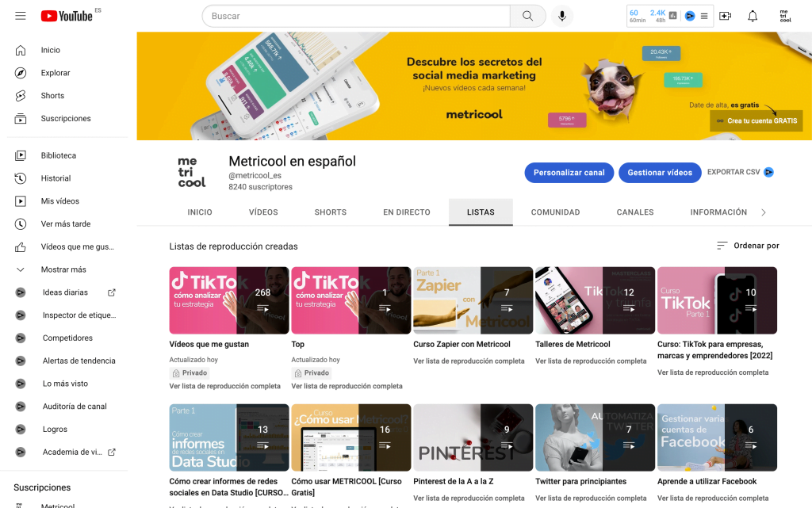
Task: Open the Historial clock icon
Action: [x=20, y=178]
